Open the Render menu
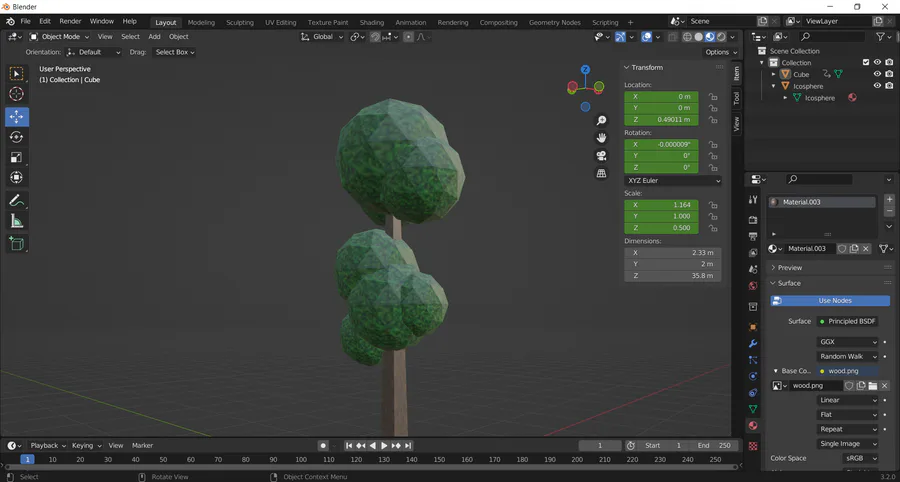900x482 pixels. coord(70,21)
